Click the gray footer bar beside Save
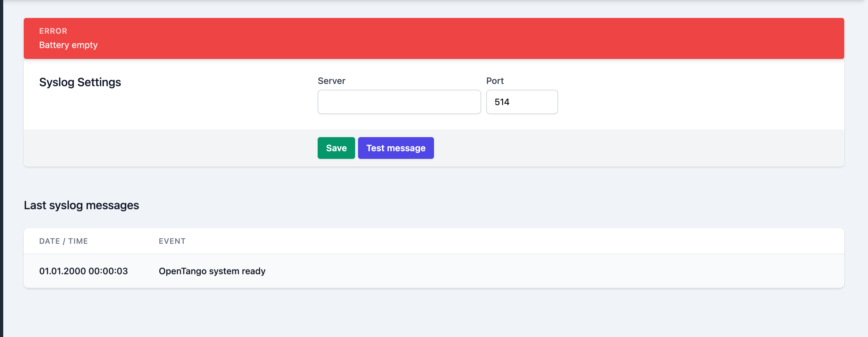The image size is (868, 337). [x=606, y=148]
